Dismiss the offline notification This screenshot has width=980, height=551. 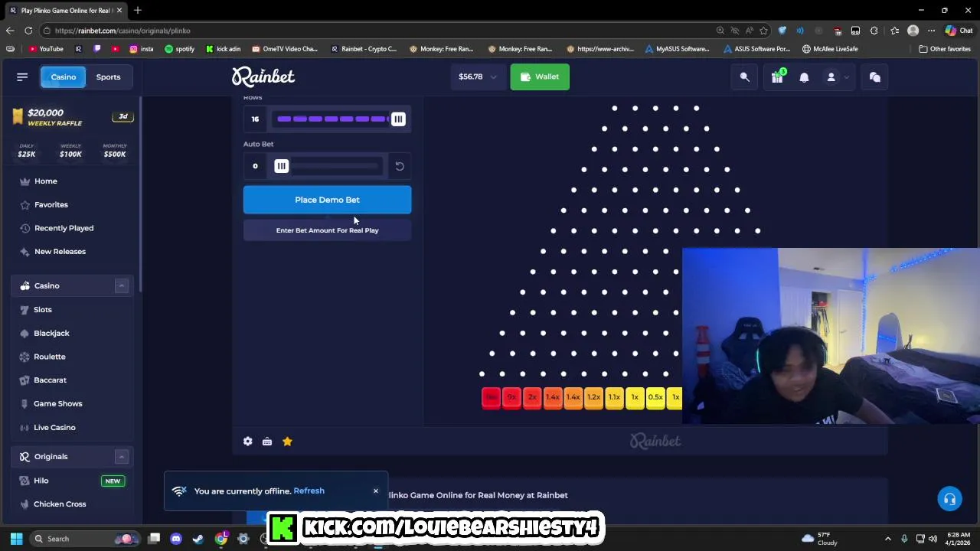[x=376, y=491]
